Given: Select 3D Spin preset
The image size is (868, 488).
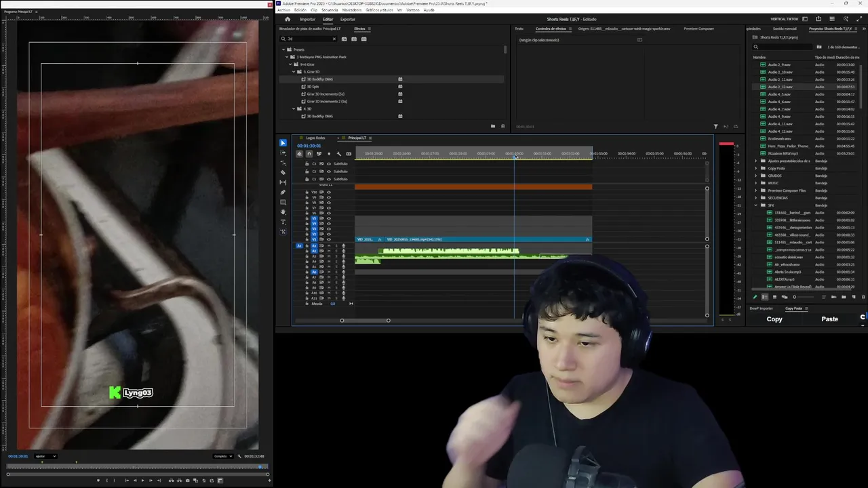Looking at the screenshot, I should [313, 87].
